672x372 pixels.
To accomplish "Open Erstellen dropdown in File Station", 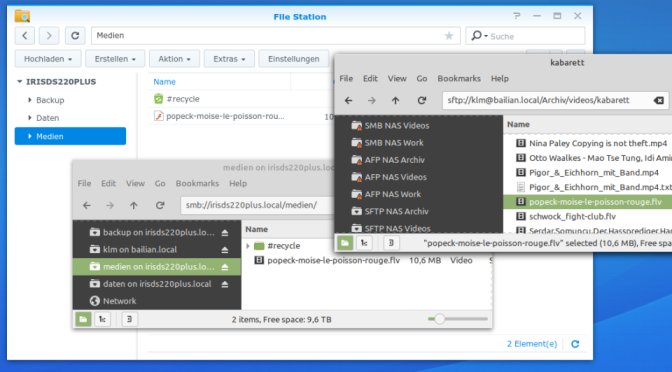I will (x=115, y=59).
